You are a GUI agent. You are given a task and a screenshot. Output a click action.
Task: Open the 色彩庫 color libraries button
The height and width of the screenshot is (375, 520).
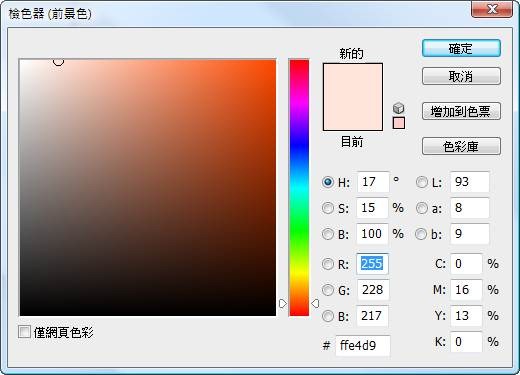pyautogui.click(x=461, y=146)
